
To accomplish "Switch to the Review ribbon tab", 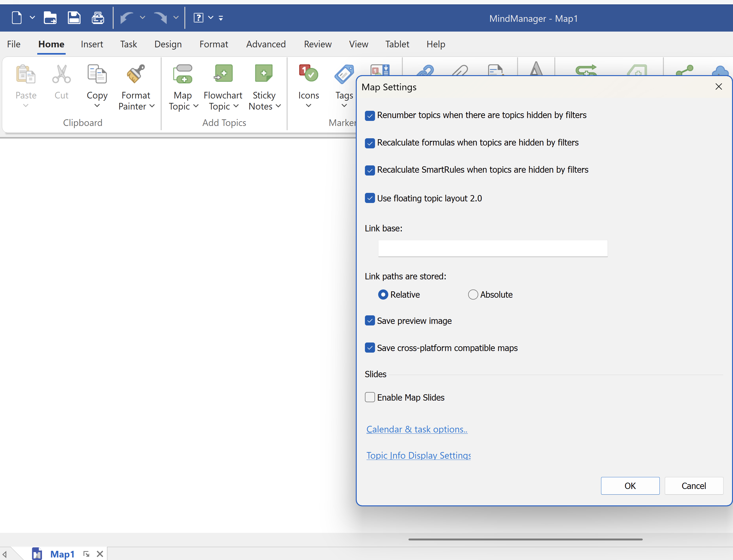I will 318,44.
